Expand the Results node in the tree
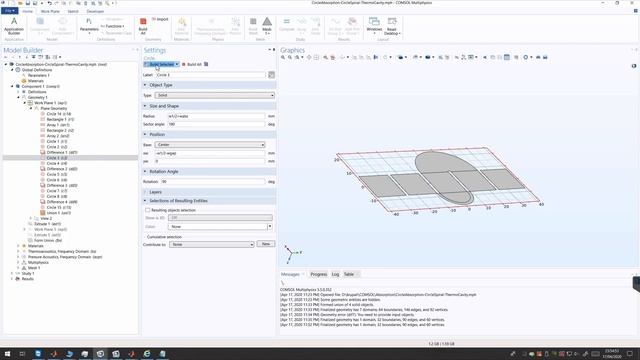The image size is (640, 360). [x=12, y=279]
